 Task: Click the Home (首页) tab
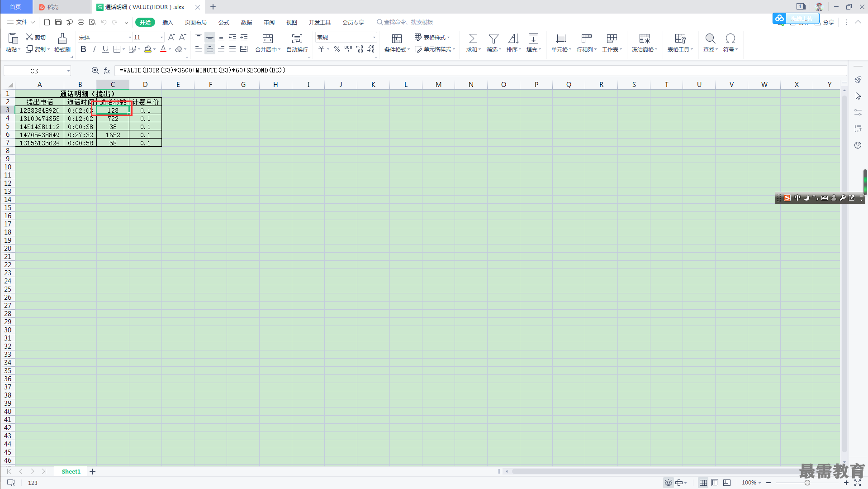point(16,7)
